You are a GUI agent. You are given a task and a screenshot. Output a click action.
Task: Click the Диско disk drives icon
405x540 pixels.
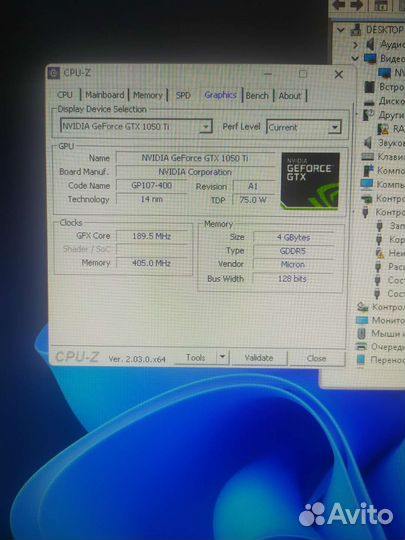pyautogui.click(x=369, y=102)
